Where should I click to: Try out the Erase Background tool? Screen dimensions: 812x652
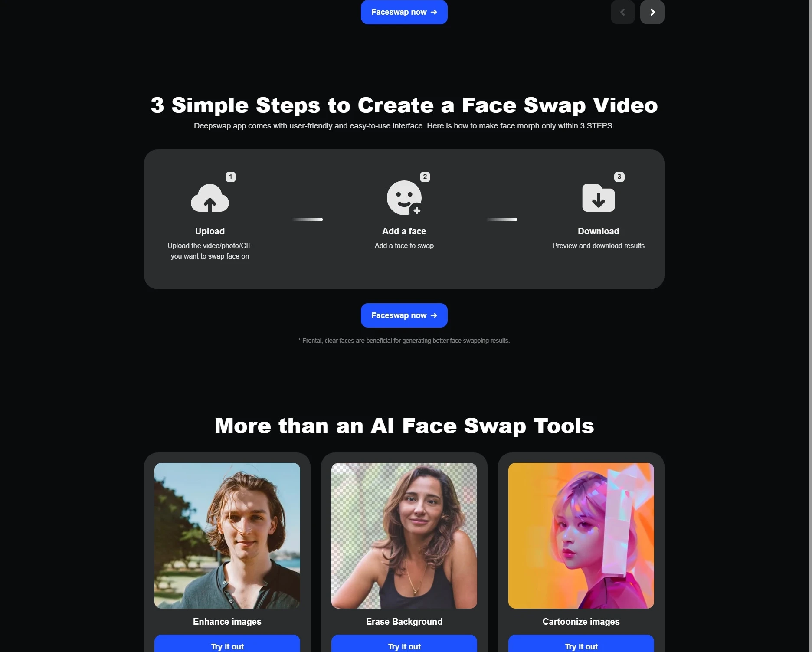[x=404, y=645]
